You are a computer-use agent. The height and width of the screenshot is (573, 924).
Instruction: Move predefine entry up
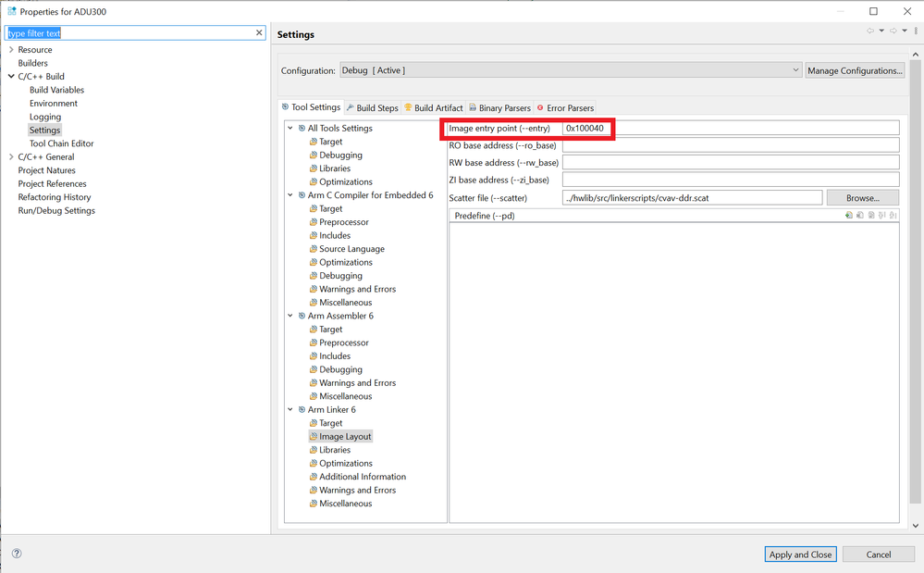click(x=882, y=215)
